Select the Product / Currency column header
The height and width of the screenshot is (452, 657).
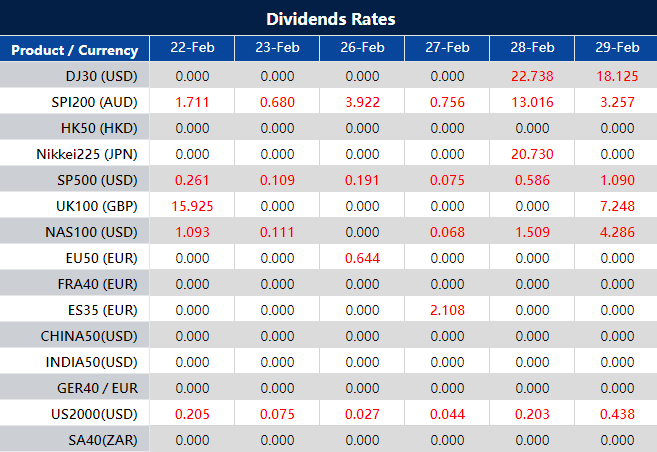click(x=75, y=50)
